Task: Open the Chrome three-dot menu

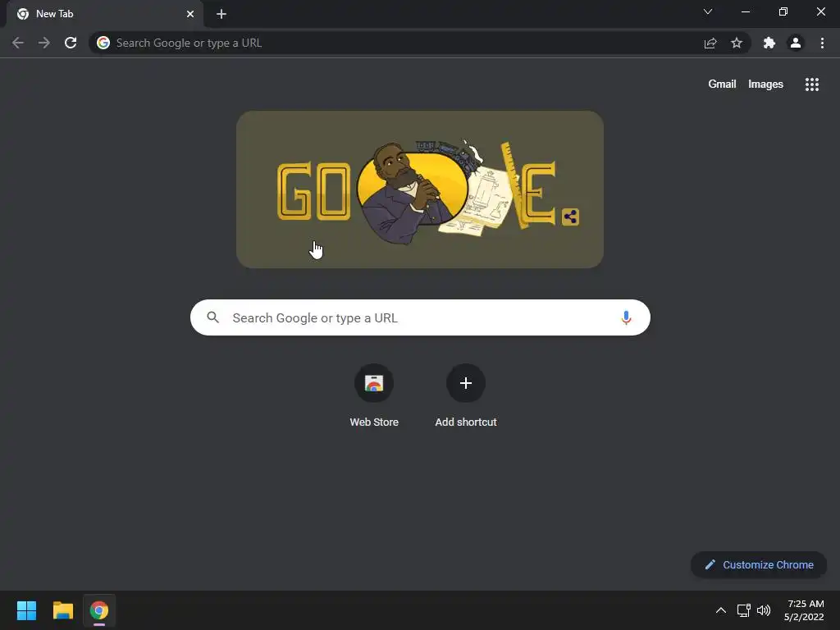Action: 822,43
